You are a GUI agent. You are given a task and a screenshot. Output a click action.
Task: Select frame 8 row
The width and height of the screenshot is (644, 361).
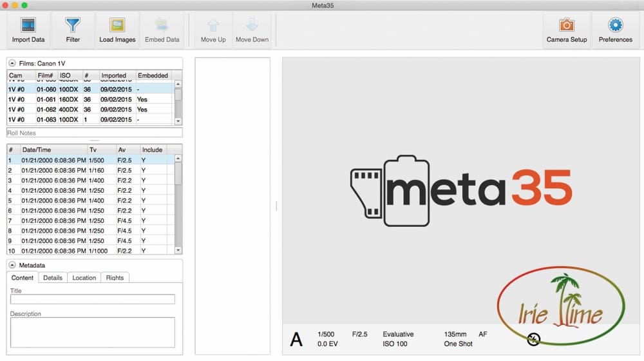(90, 231)
